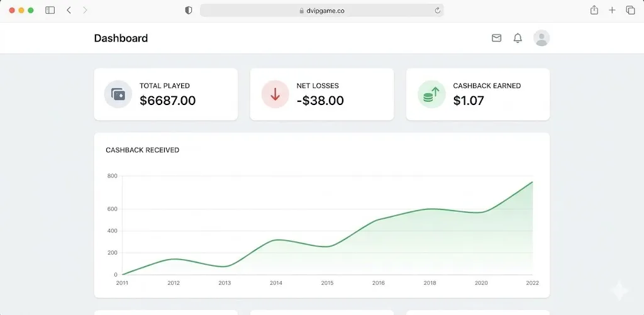Click the $1.07 value
Screen dimensions: 644x315
click(x=469, y=101)
